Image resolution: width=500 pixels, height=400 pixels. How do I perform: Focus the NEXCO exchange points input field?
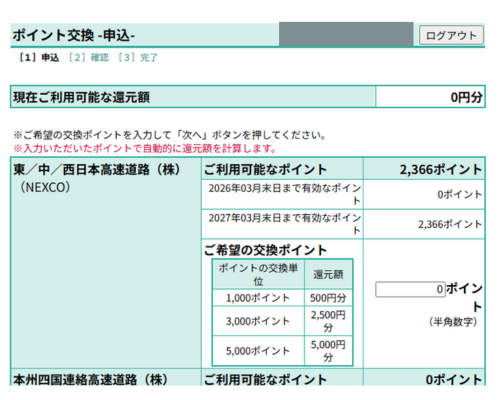point(410,289)
